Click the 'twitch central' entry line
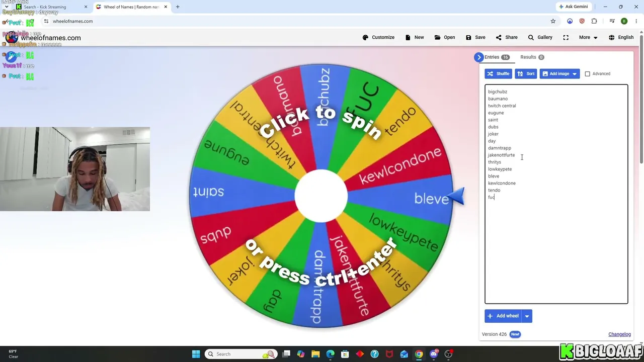 pos(502,106)
